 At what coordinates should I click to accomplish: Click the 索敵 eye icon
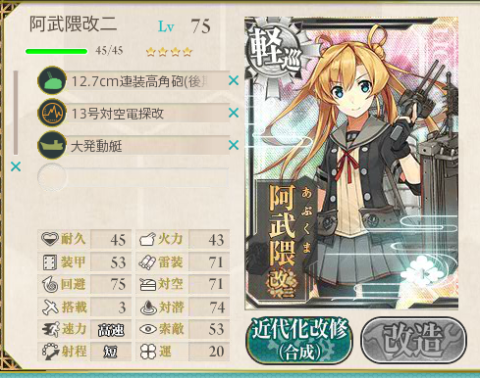pyautogui.click(x=148, y=329)
